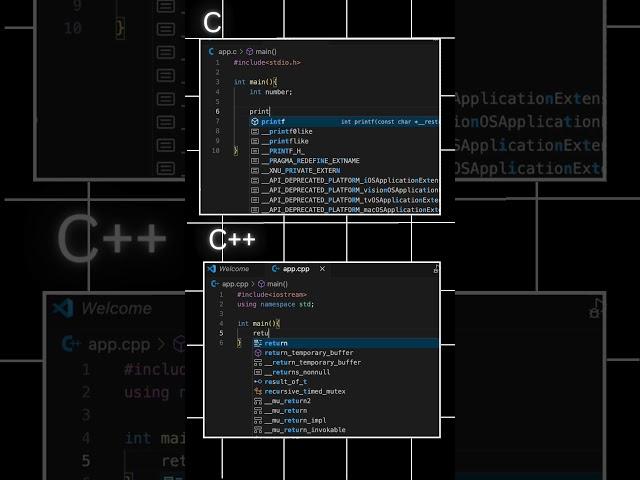
Task: Select __mu_return_impl suggestion
Action: [x=346, y=420]
